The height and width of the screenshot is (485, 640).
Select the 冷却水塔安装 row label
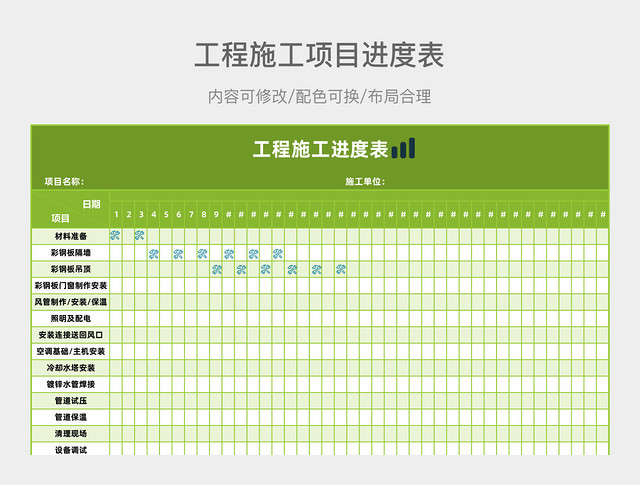pyautogui.click(x=71, y=368)
